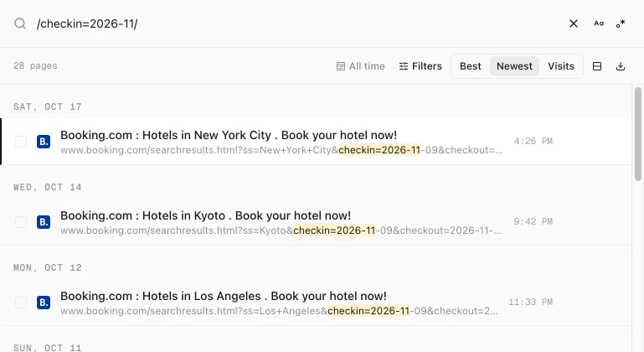Click the 11:33 PM timestamp

click(531, 303)
